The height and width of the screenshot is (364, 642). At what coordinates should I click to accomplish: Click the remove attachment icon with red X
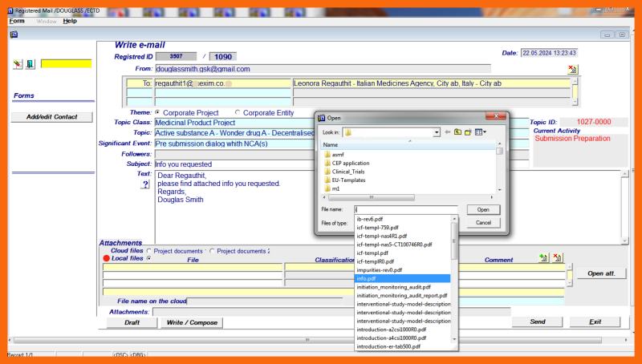point(557,258)
